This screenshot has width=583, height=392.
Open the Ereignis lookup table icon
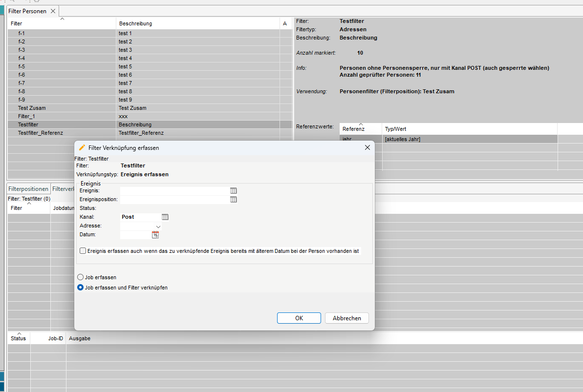(234, 191)
